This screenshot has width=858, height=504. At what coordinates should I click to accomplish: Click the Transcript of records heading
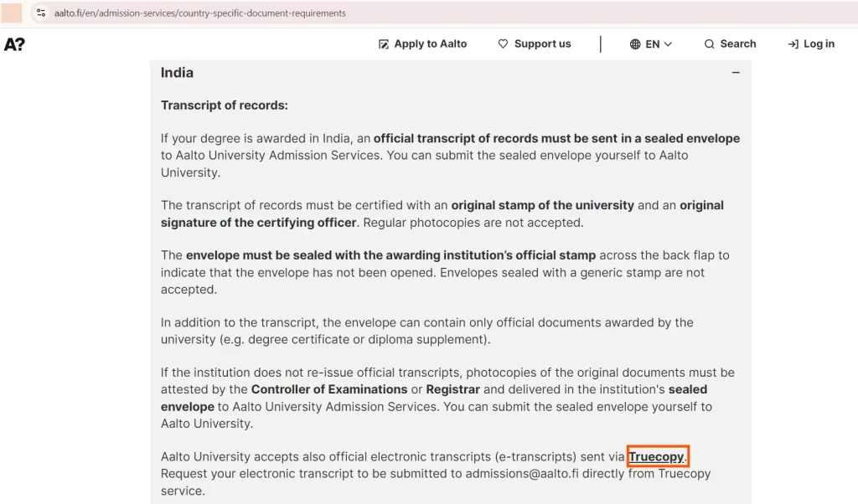[225, 105]
